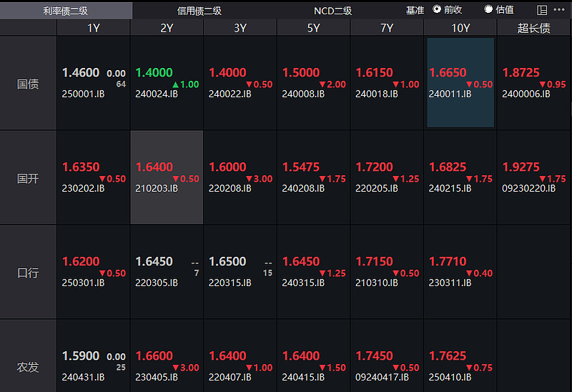Open the 210203.IB bond cell
572x392 pixels.
[x=167, y=177]
